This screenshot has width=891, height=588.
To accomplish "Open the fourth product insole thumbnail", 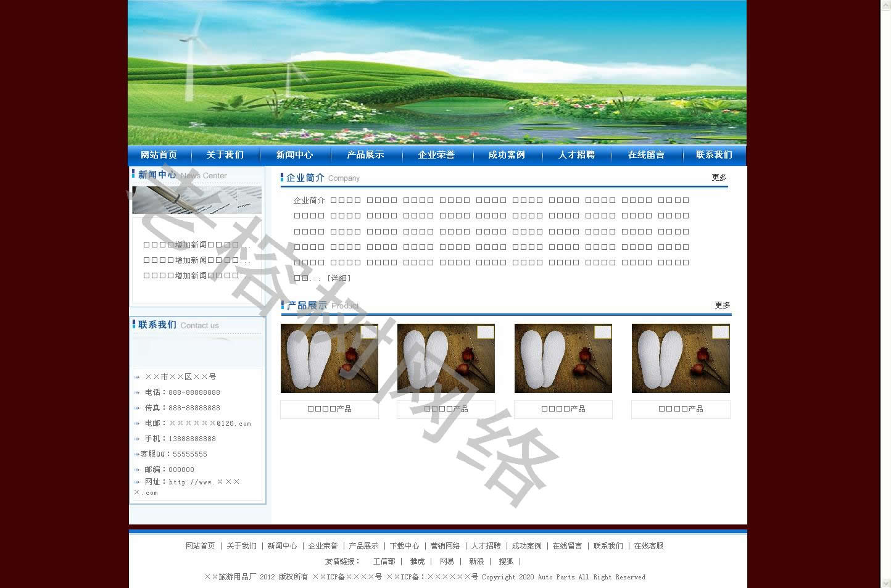I will point(681,358).
